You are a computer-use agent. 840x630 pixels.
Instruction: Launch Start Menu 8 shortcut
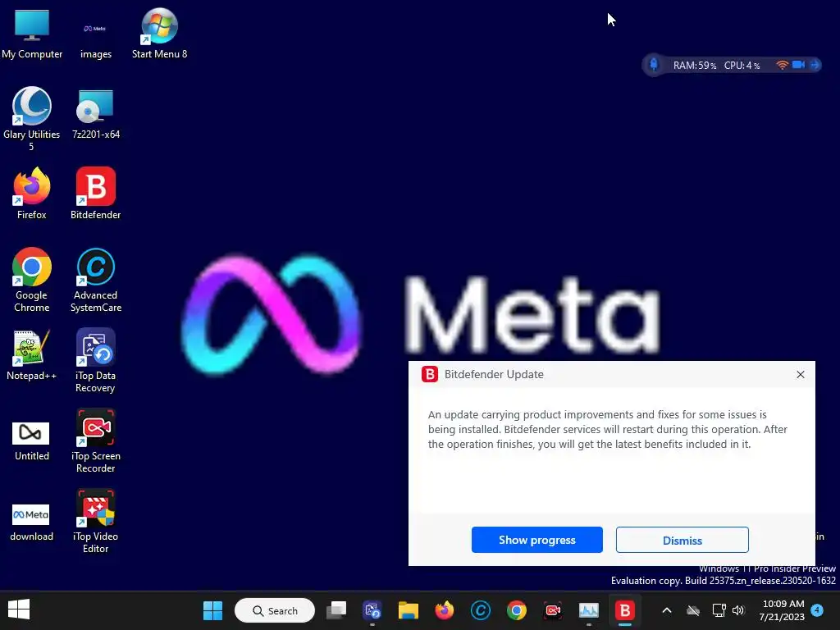[159, 33]
